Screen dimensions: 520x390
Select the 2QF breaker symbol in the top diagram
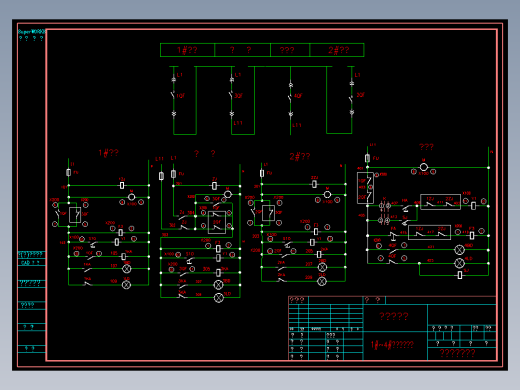(351, 98)
